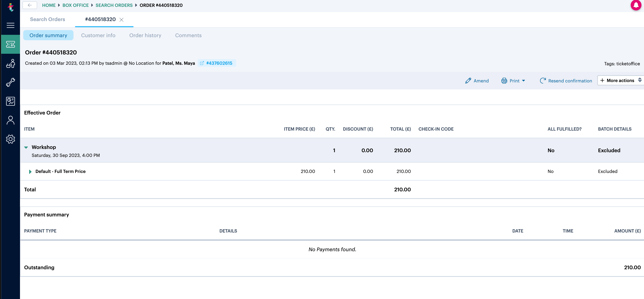Image resolution: width=644 pixels, height=299 pixels.
Task: Select the Order summary tab
Action: [48, 35]
